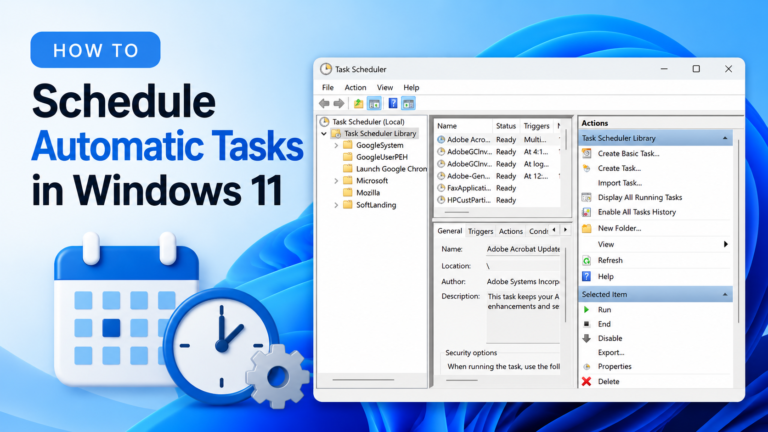Click the task list horizontal scrollbar
768x432 pixels.
point(456,212)
